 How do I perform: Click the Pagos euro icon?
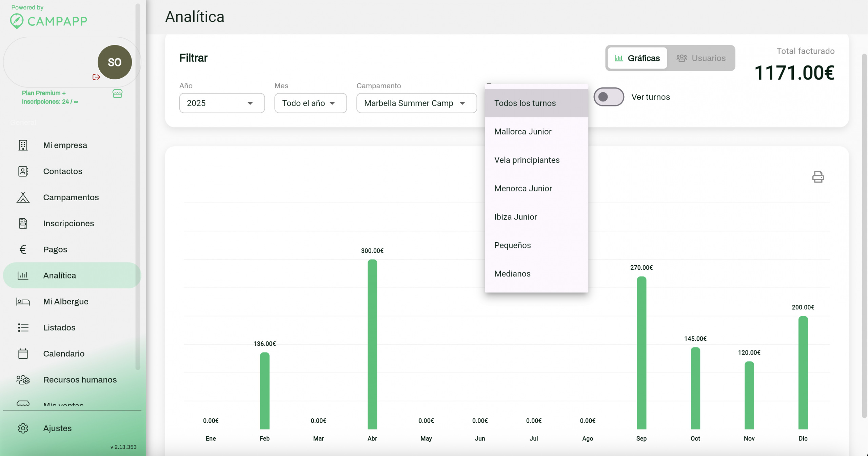(x=23, y=249)
